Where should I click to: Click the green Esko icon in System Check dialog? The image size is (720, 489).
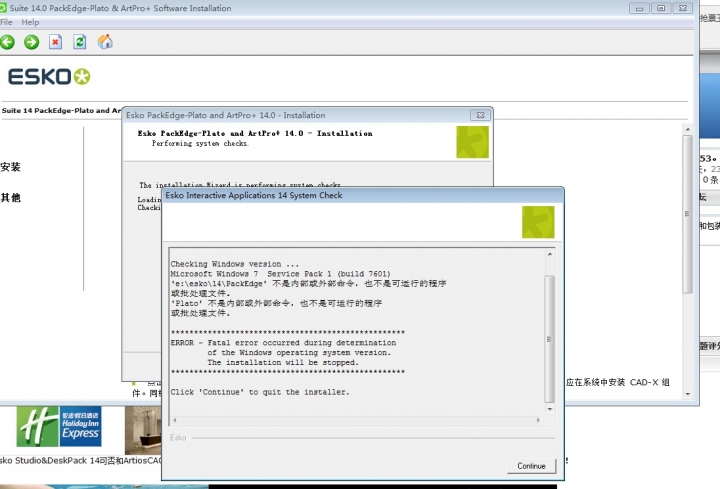[x=537, y=222]
